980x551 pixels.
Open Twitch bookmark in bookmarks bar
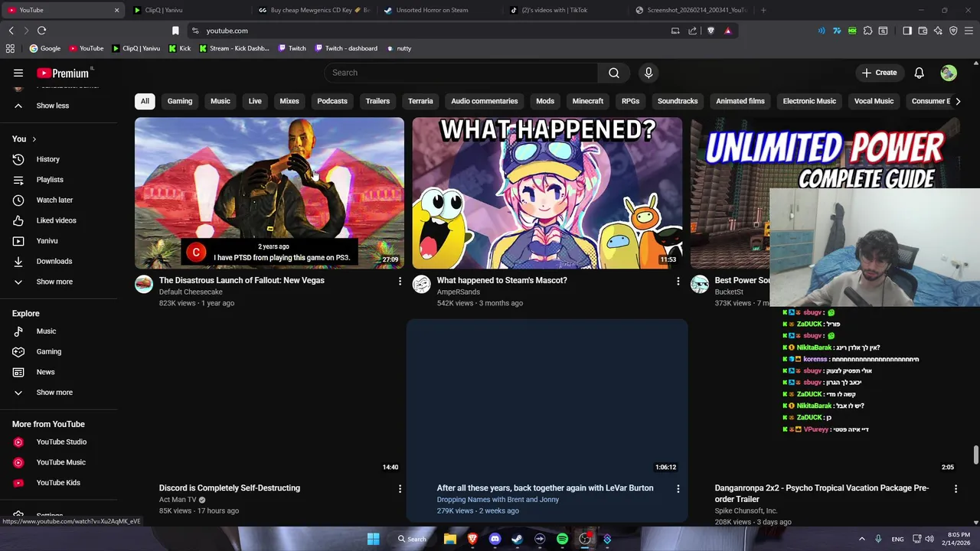tap(292, 48)
